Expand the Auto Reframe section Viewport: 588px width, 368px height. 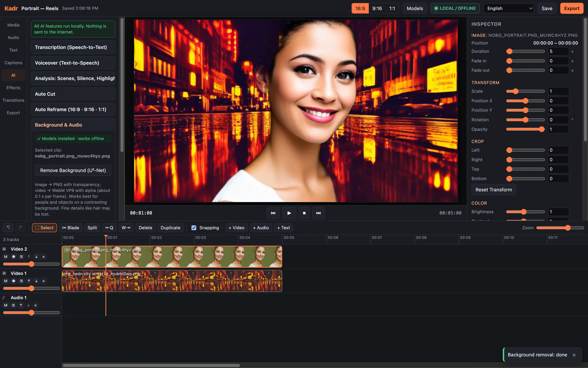pyautogui.click(x=73, y=109)
